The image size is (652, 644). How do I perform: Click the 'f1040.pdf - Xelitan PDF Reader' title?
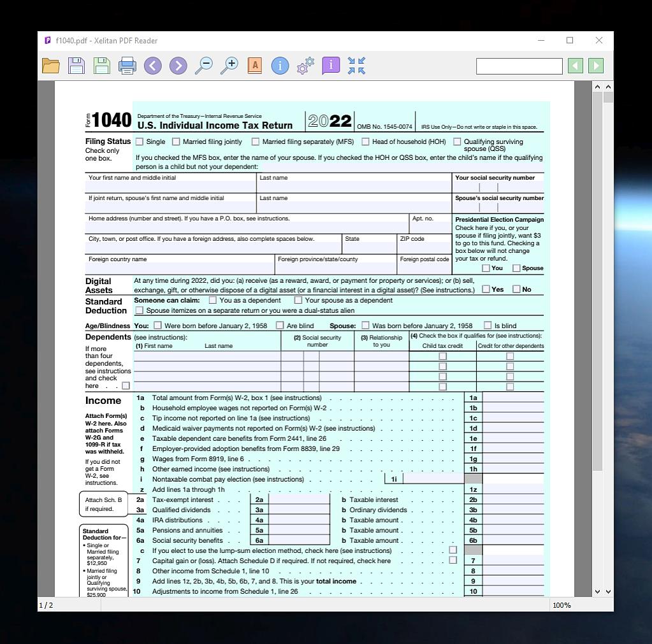pos(106,41)
